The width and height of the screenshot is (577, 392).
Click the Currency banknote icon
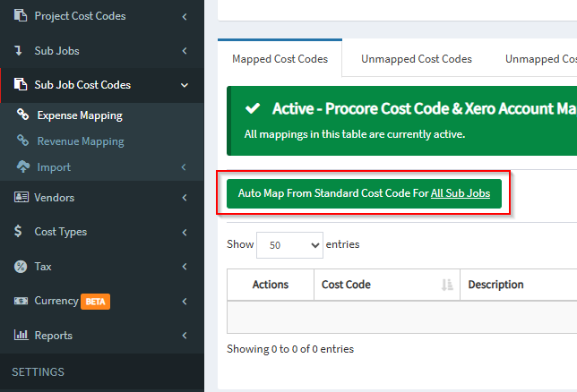(21, 301)
